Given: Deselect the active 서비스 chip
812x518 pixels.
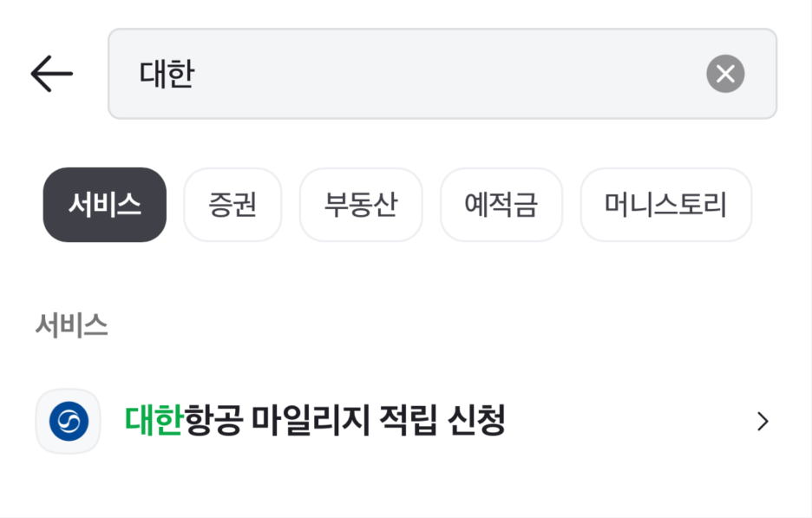Looking at the screenshot, I should tap(104, 205).
